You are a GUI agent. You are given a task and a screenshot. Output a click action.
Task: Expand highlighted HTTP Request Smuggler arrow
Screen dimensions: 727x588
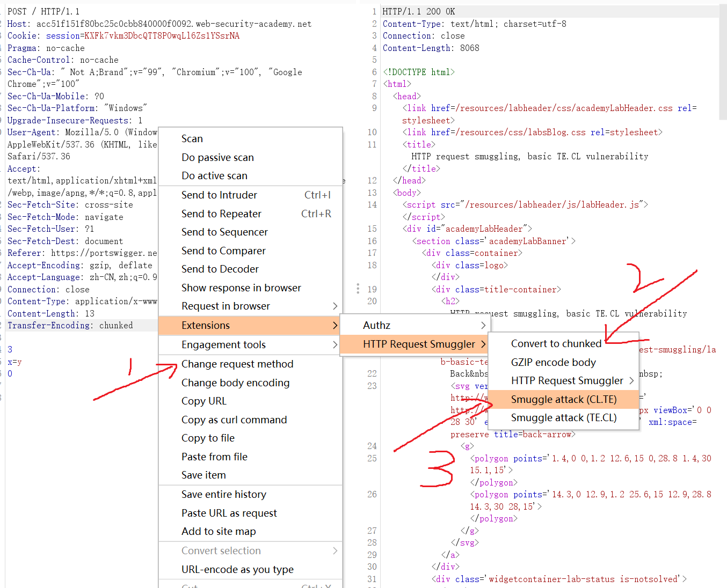coord(483,344)
